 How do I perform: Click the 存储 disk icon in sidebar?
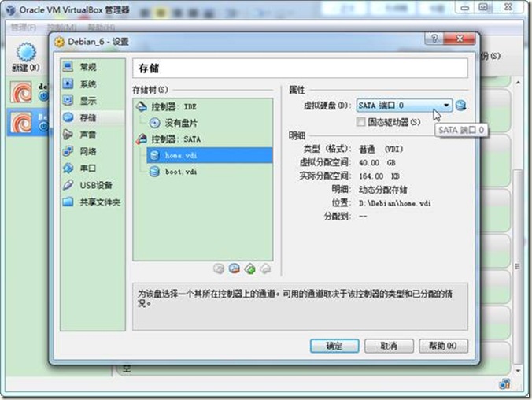click(x=68, y=117)
